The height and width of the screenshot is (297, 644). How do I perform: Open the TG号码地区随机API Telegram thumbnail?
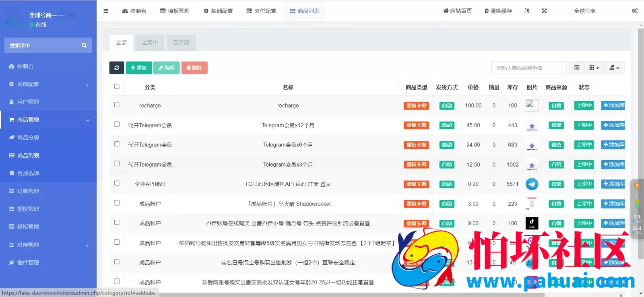pos(532,184)
